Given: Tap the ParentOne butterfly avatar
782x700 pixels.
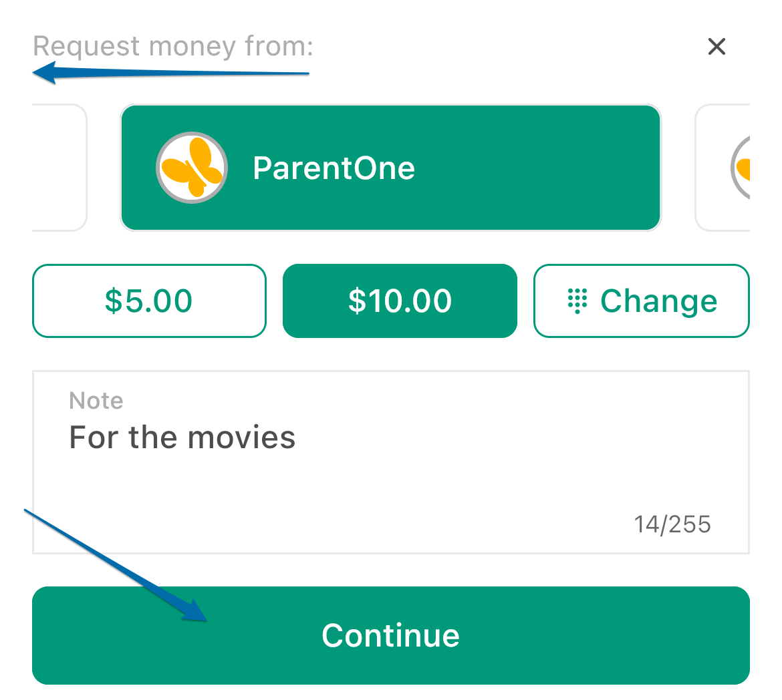Looking at the screenshot, I should (x=192, y=168).
